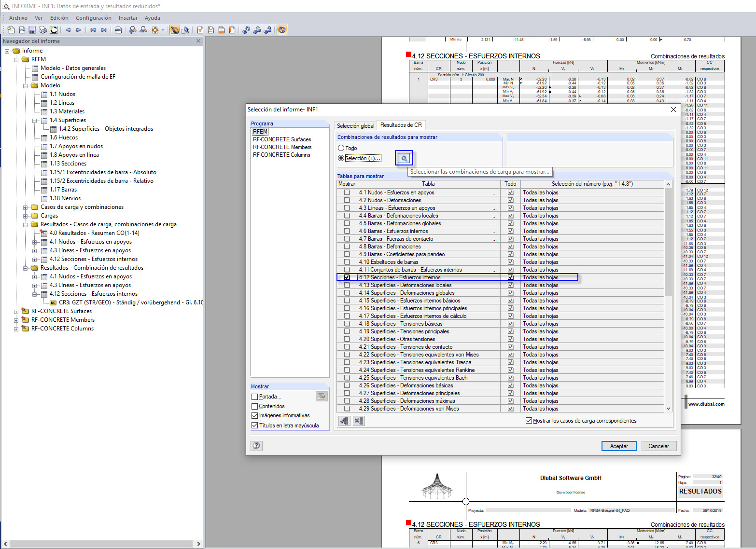
Task: Toggle Mostrar los casos de carga correspondientes
Action: tap(529, 421)
